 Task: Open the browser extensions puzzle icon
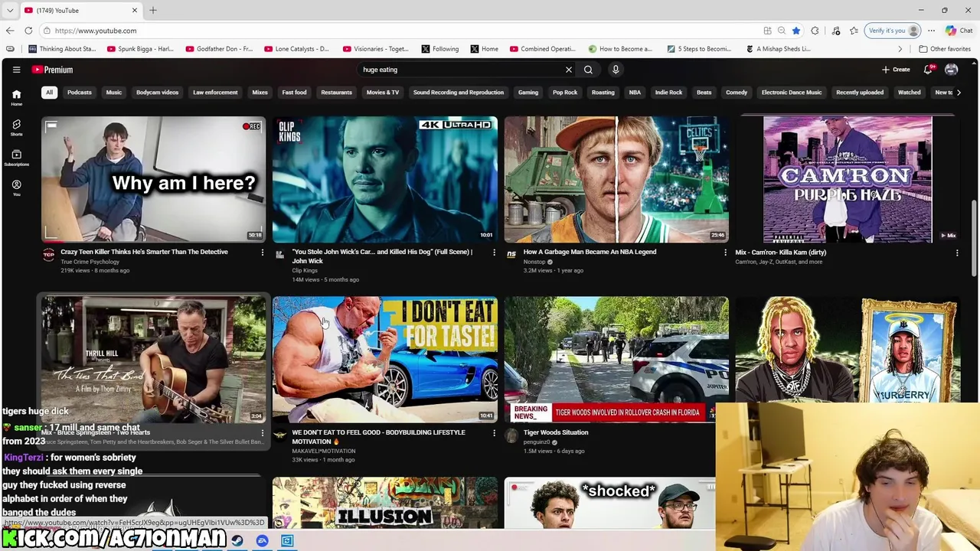coord(815,31)
